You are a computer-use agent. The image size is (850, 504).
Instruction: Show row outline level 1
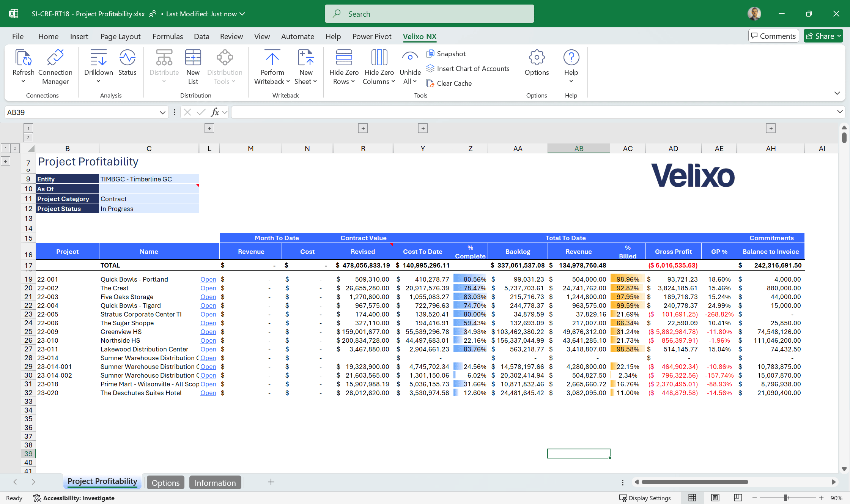click(x=6, y=148)
